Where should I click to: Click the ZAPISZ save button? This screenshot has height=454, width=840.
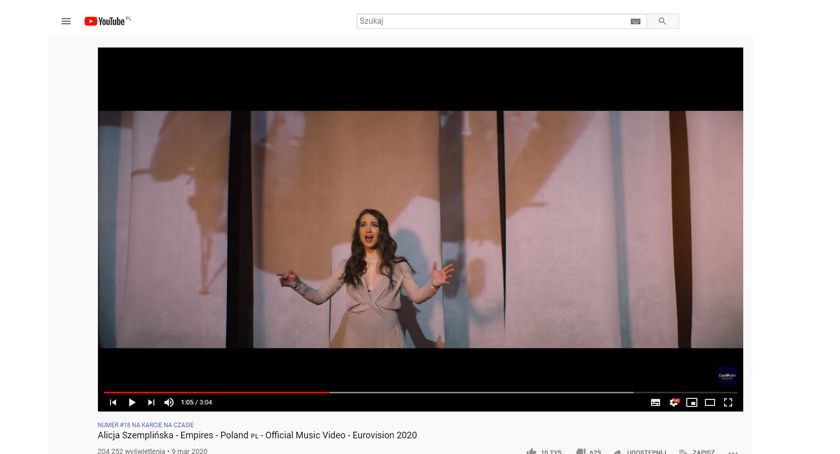697,452
